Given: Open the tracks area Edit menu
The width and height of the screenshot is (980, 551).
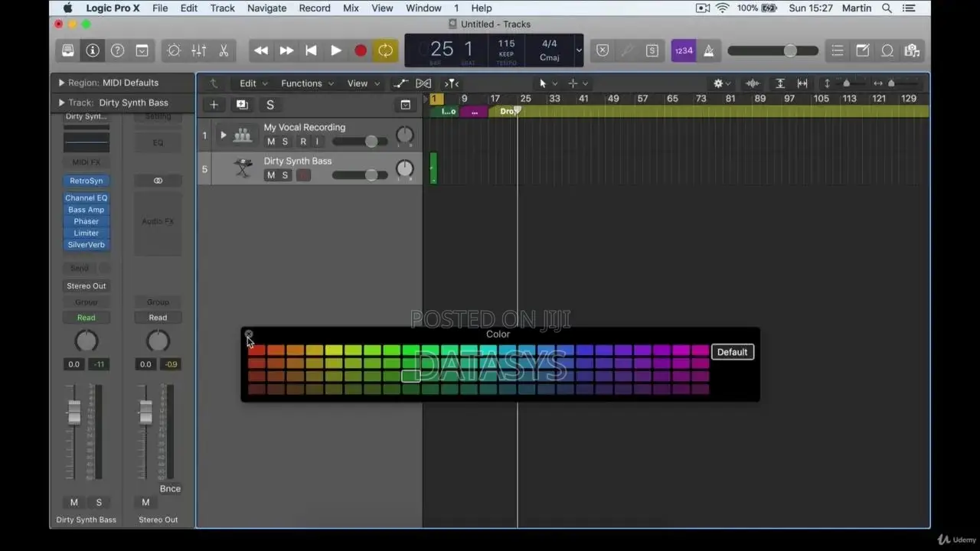Looking at the screenshot, I should 253,83.
